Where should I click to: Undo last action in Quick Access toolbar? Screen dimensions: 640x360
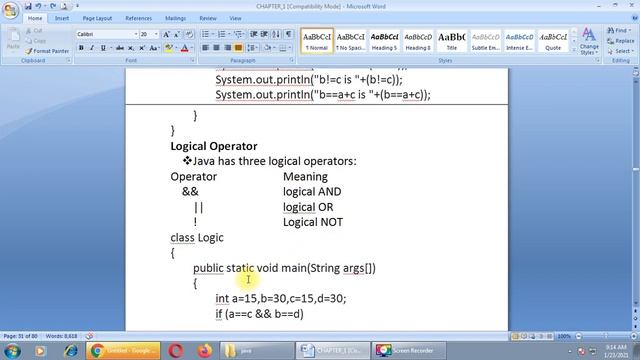coord(38,6)
